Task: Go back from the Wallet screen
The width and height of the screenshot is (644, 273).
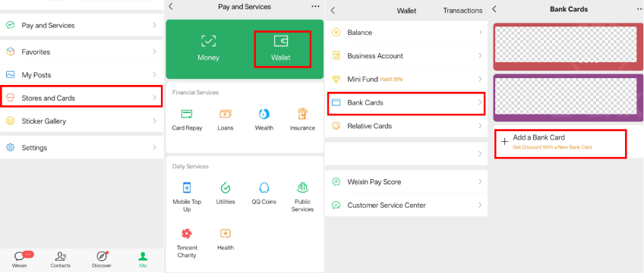Action: (x=333, y=11)
